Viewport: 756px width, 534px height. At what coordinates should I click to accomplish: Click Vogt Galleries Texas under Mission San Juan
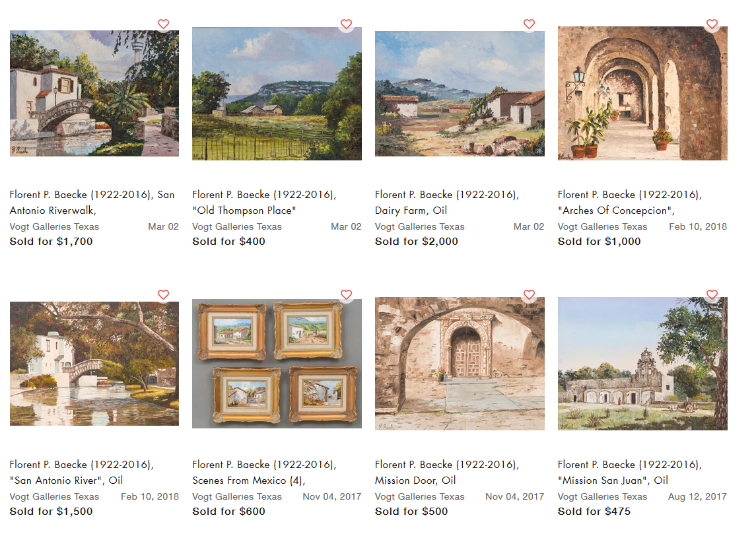coord(602,496)
